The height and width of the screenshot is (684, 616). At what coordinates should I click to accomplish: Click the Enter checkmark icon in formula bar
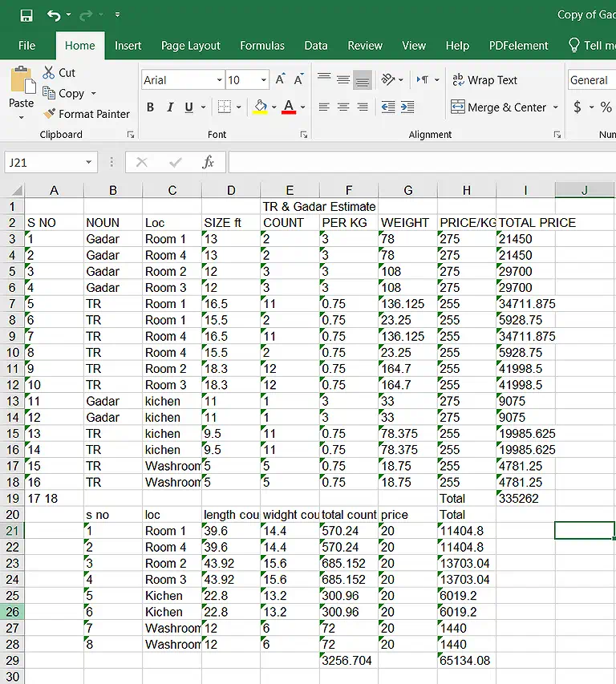[176, 162]
